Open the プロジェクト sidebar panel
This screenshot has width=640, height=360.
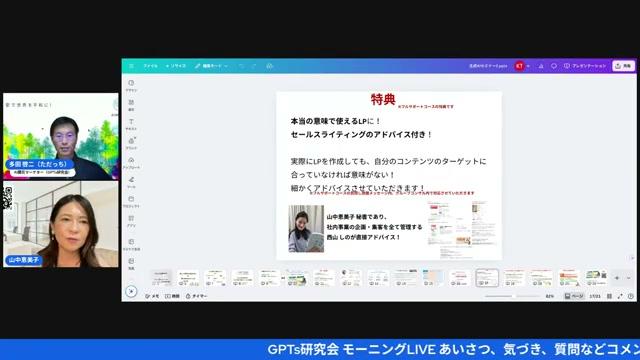pos(131,202)
